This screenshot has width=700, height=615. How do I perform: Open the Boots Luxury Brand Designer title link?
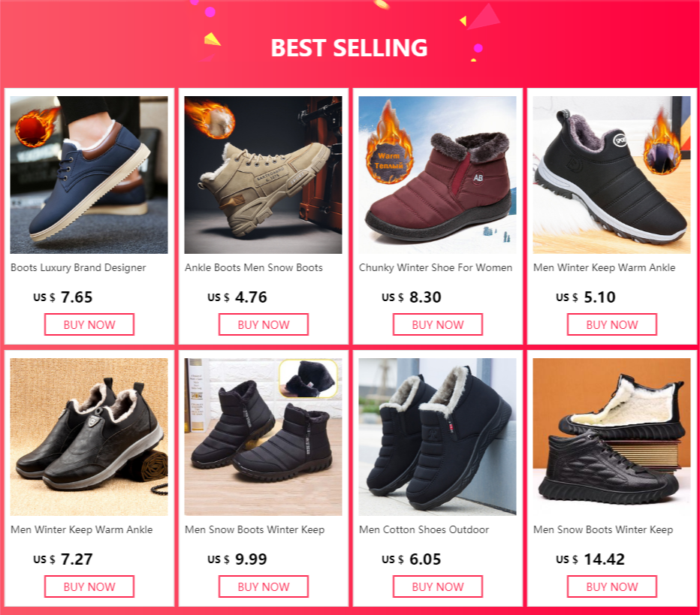tap(78, 268)
